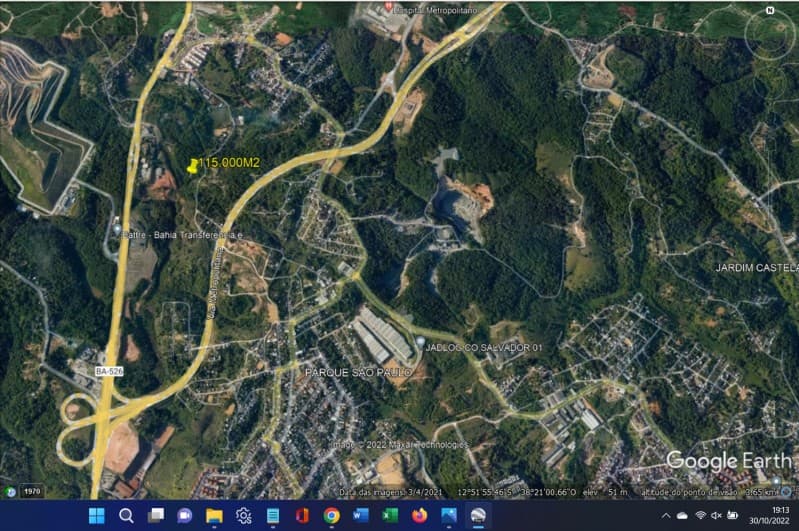Image resolution: width=799 pixels, height=531 pixels.
Task: Click the PARQUE SAO PAULO map label
Action: point(358,373)
